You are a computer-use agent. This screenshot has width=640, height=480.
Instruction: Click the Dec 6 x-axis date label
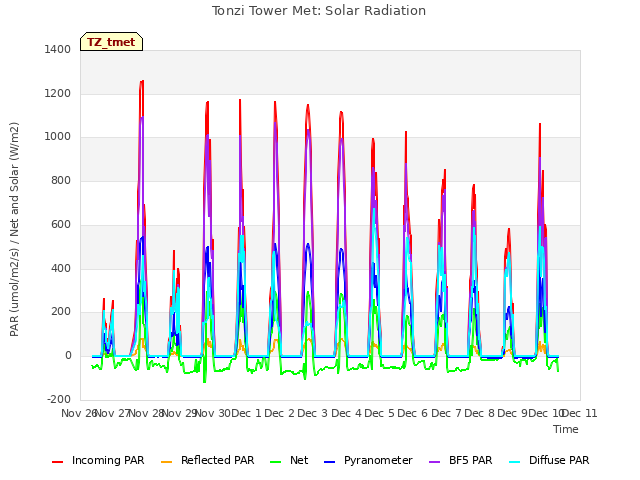coord(413,413)
